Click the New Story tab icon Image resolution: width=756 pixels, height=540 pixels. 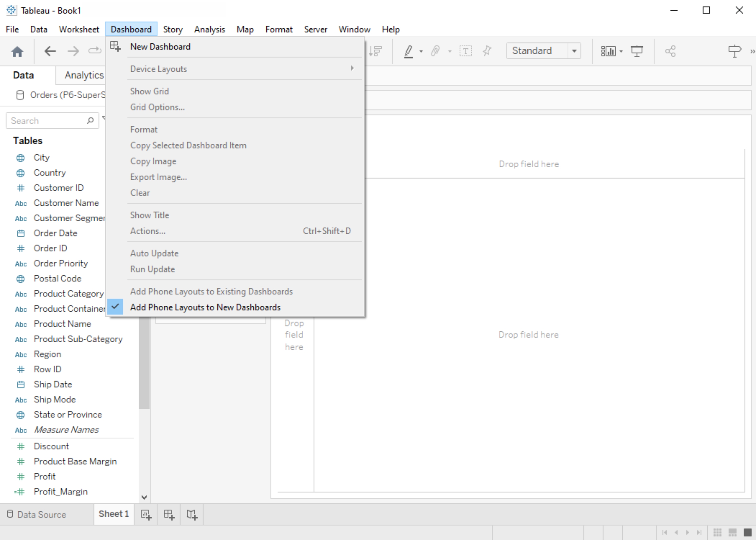(192, 515)
